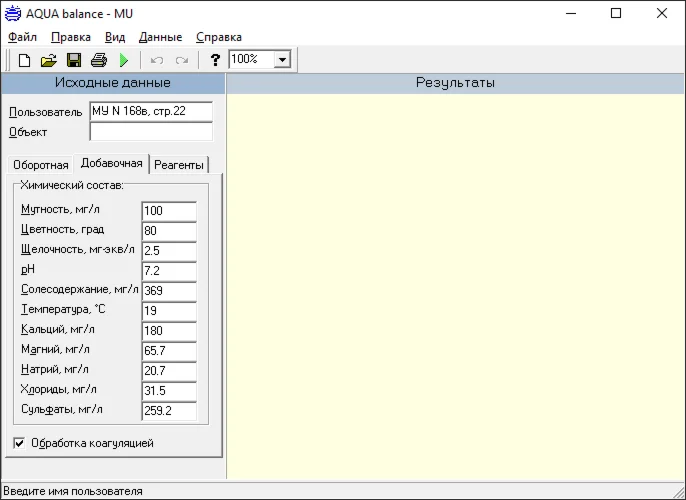Switch to the Реагенты tab
This screenshot has width=686, height=500.
point(179,165)
